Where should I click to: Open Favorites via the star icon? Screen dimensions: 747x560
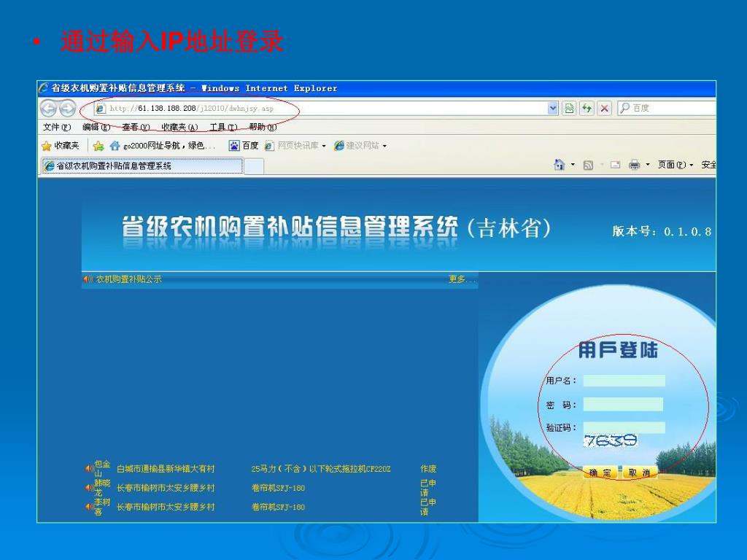pyautogui.click(x=61, y=146)
